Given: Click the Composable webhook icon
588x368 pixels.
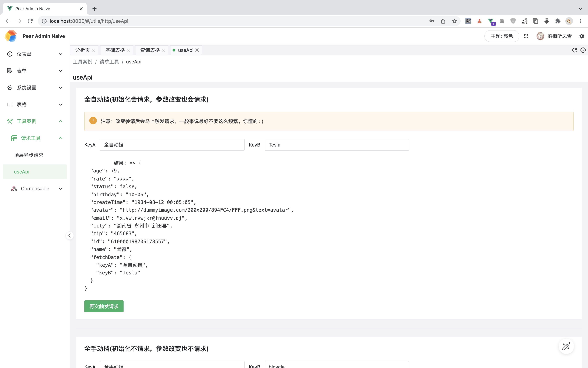Looking at the screenshot, I should (x=14, y=189).
